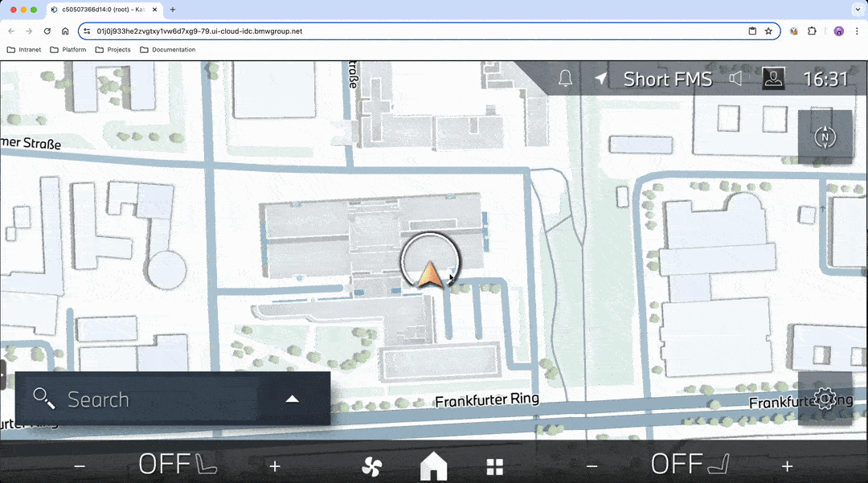Click the navigation arrow status icon

pyautogui.click(x=601, y=79)
